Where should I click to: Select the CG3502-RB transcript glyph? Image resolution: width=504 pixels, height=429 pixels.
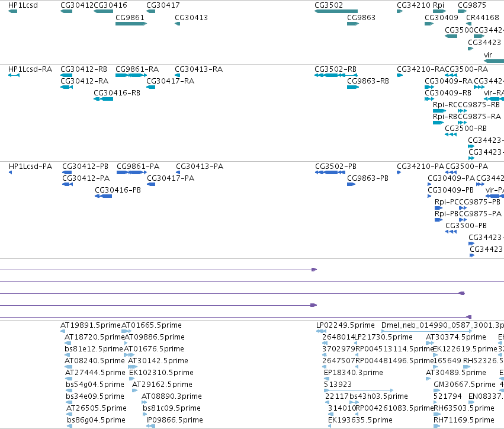coord(336,75)
